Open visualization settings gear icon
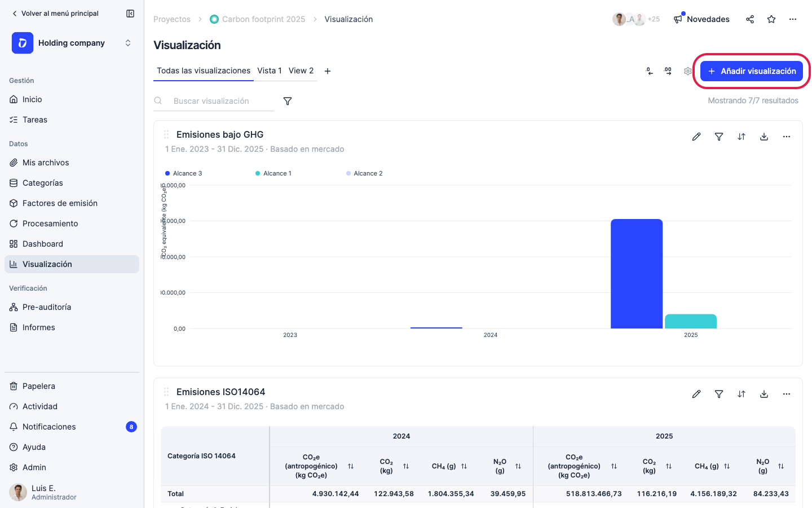The height and width of the screenshot is (508, 812). [688, 71]
